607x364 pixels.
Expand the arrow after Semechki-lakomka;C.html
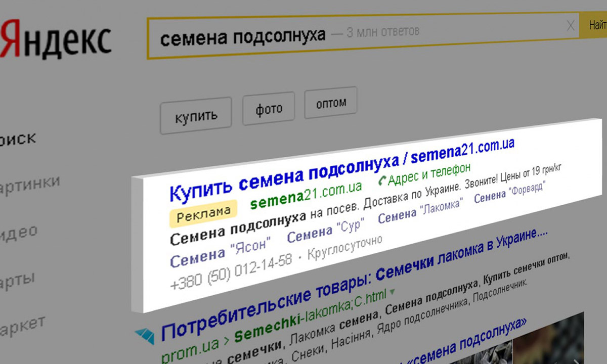(x=391, y=292)
